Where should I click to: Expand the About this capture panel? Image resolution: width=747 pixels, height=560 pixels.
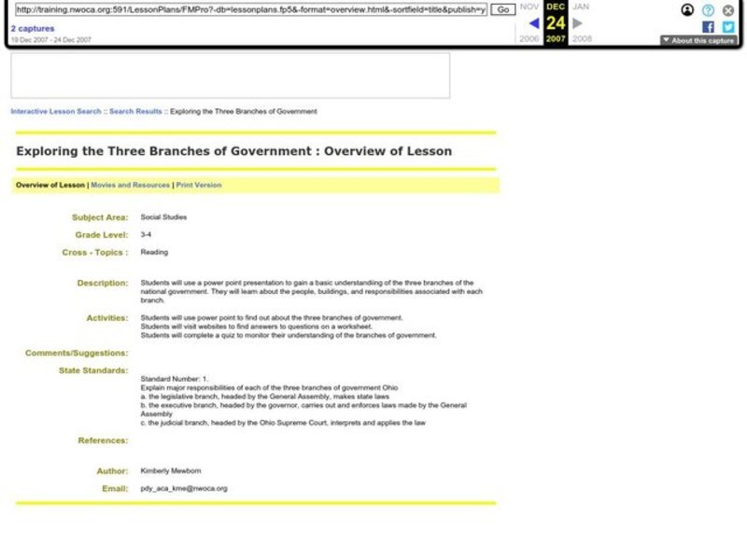click(x=699, y=38)
